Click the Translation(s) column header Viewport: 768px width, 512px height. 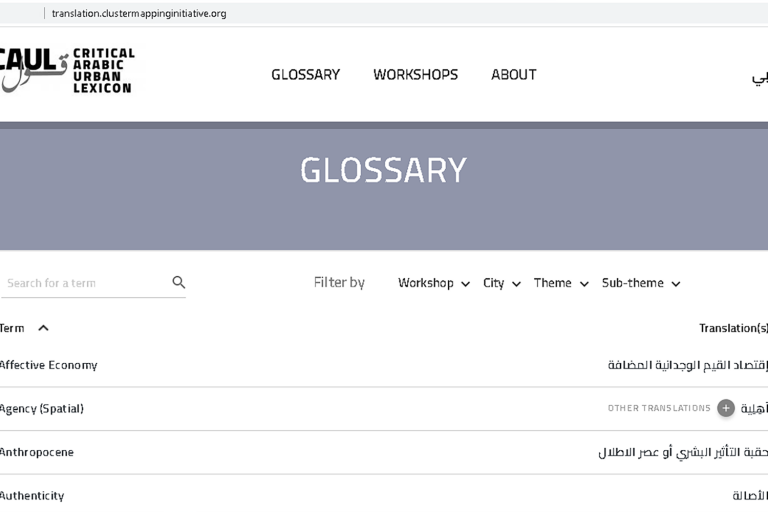coord(733,328)
